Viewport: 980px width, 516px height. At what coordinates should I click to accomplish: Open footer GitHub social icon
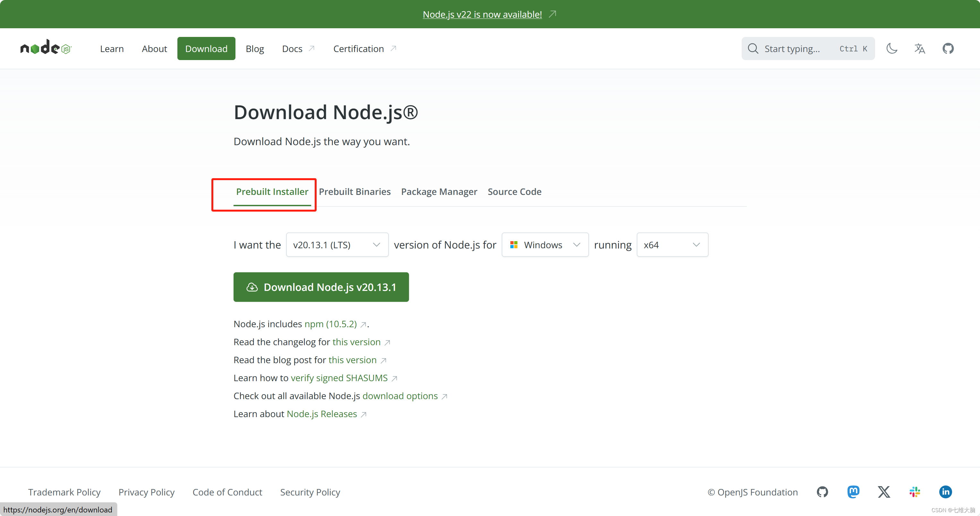(x=822, y=492)
